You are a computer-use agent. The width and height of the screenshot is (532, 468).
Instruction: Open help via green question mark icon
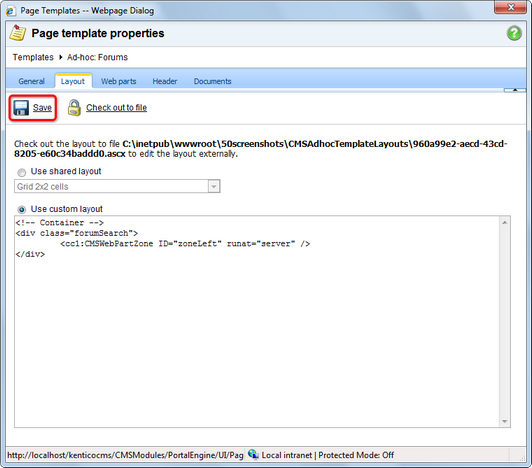coord(514,33)
